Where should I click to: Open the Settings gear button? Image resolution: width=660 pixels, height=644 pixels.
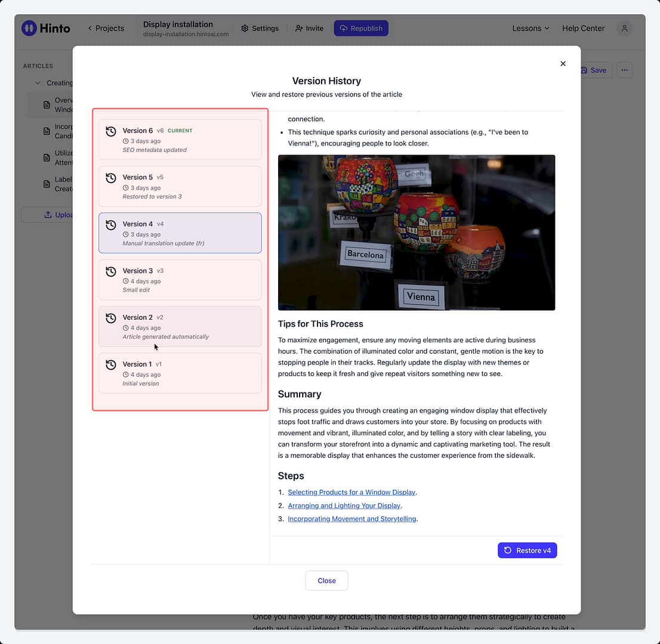(260, 28)
